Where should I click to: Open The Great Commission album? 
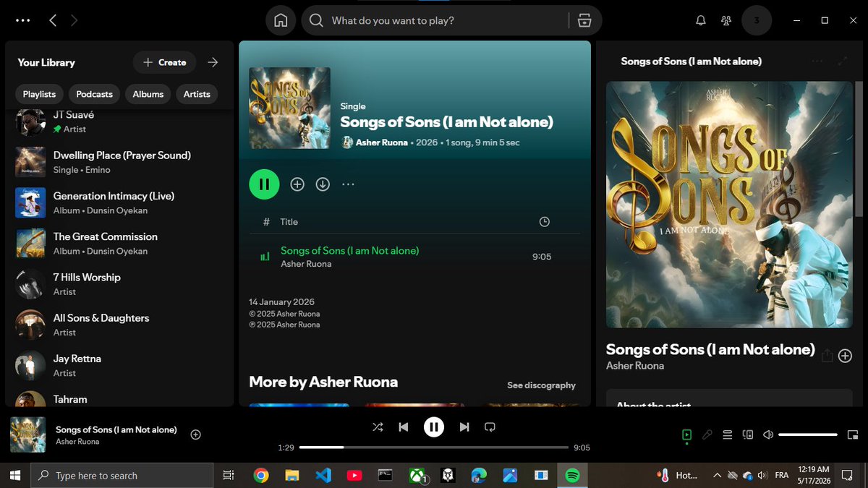120,243
